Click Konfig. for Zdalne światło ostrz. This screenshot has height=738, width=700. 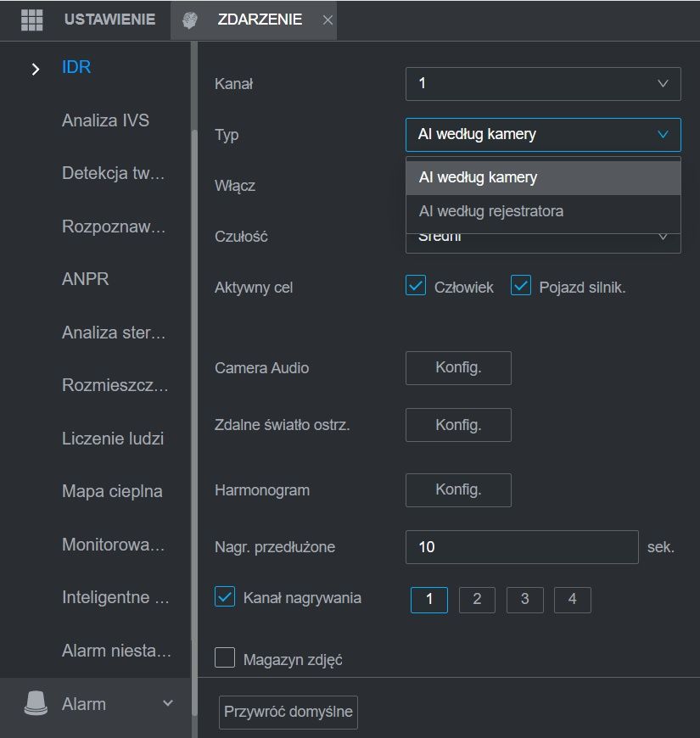click(x=458, y=425)
